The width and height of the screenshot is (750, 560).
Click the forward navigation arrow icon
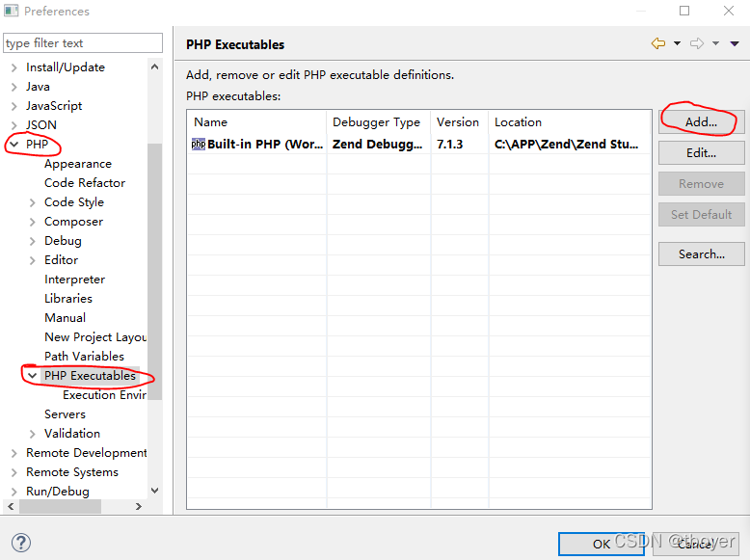[x=697, y=43]
